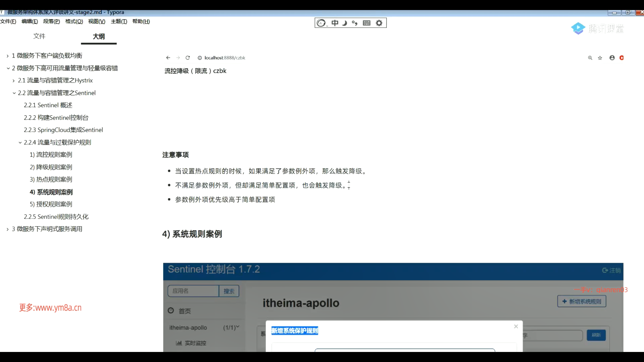
Task: Click browser back arrow in embedded image
Action: point(168,58)
